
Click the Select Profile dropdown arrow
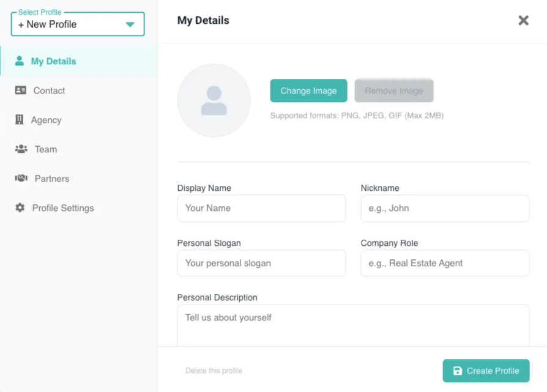130,24
